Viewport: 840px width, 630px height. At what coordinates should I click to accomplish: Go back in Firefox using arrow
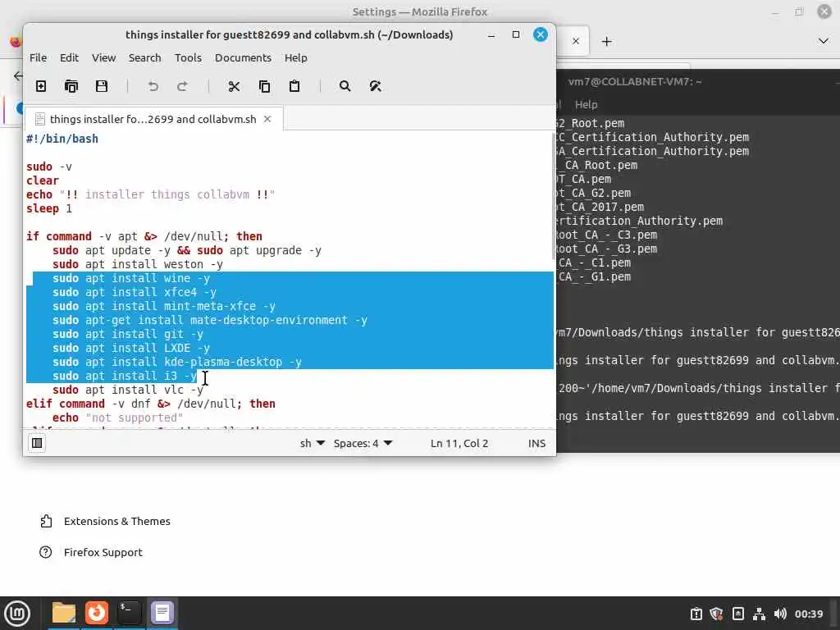pyautogui.click(x=18, y=75)
